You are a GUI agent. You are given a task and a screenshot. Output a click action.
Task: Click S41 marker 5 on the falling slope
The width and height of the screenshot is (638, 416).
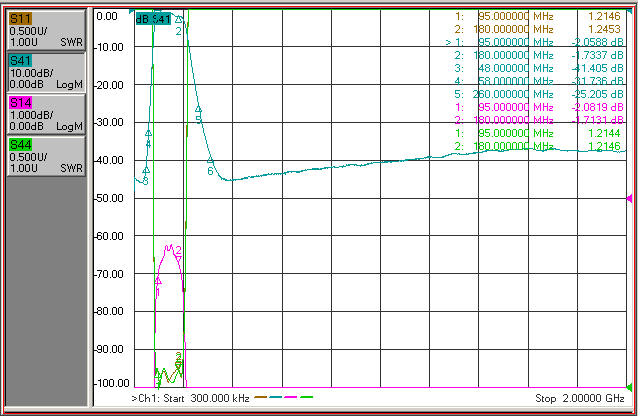tap(199, 109)
